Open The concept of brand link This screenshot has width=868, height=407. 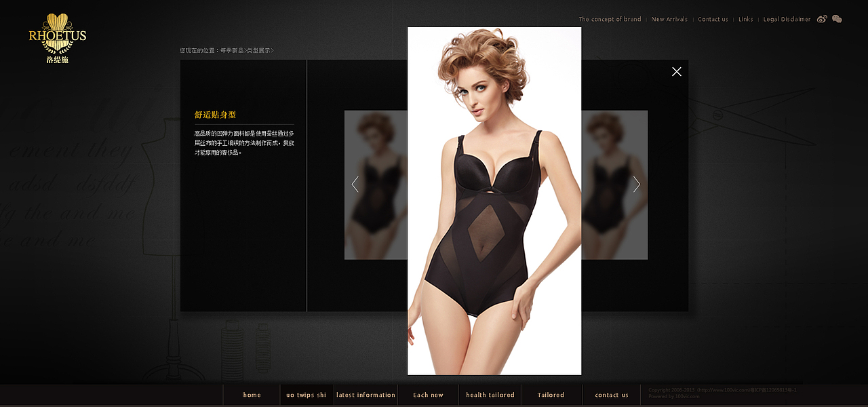[610, 20]
